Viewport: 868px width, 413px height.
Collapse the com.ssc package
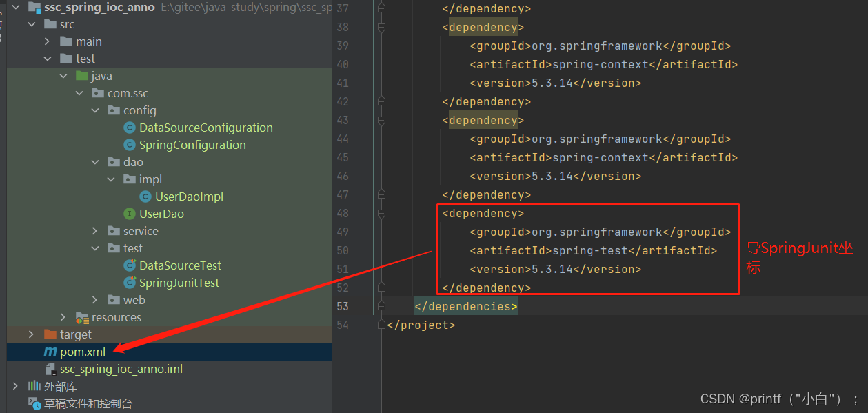click(x=79, y=92)
